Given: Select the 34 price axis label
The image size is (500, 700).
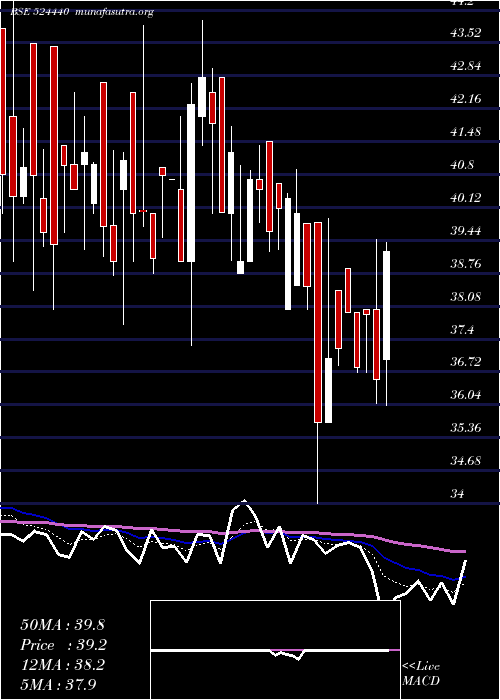Looking at the screenshot, I should click(458, 494).
